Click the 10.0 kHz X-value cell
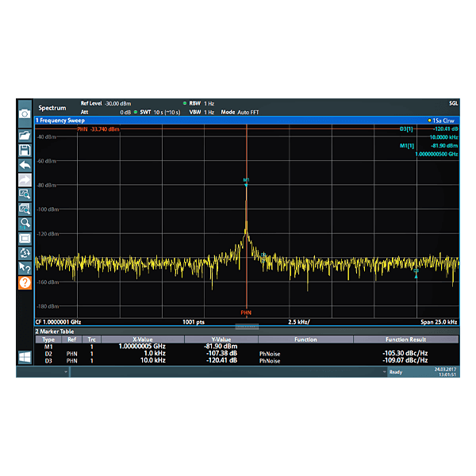Viewport: 476px width, 476px height. tap(152, 360)
